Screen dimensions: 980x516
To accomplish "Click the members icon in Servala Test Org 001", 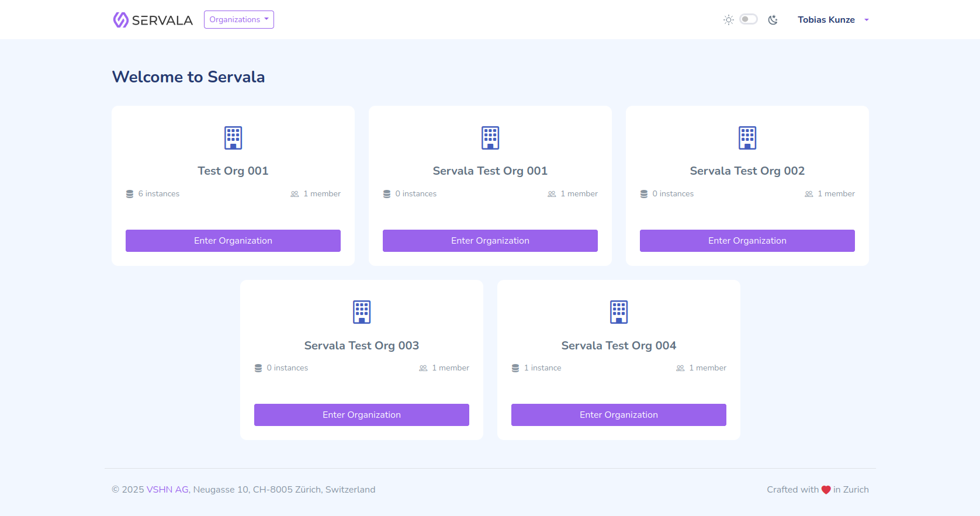I will [x=552, y=194].
